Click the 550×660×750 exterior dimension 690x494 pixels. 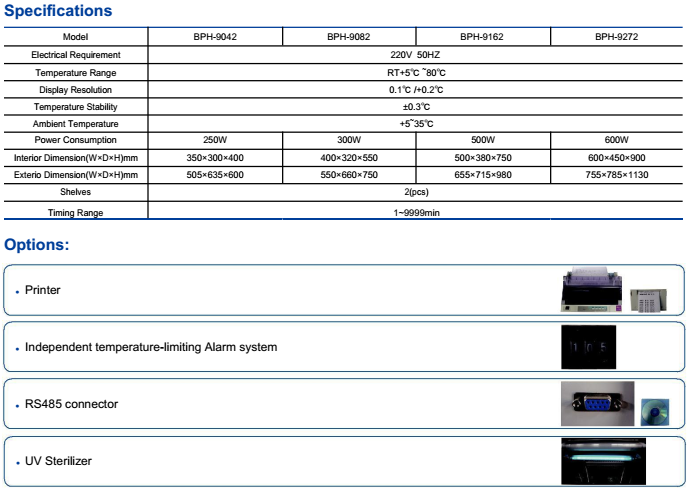click(x=349, y=175)
